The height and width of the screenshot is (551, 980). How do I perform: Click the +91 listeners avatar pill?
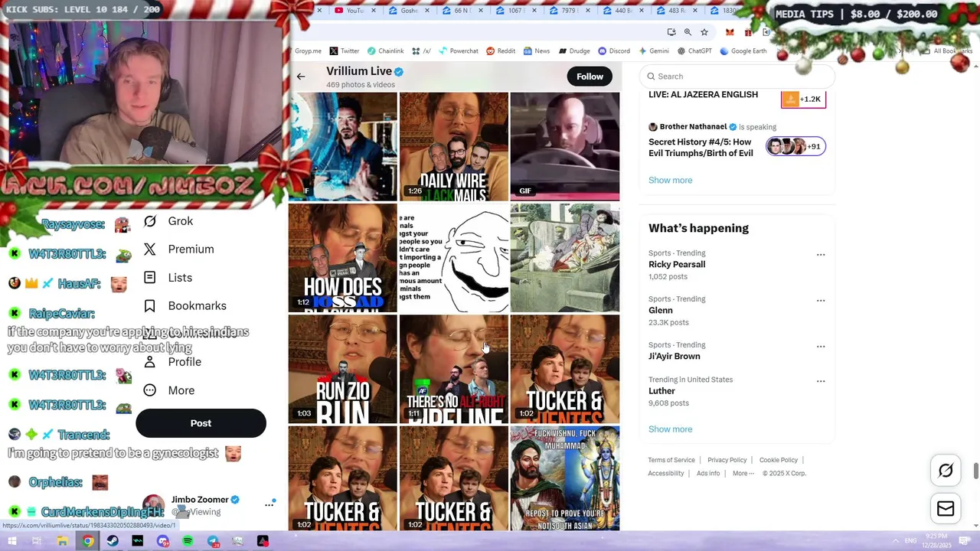pyautogui.click(x=795, y=146)
